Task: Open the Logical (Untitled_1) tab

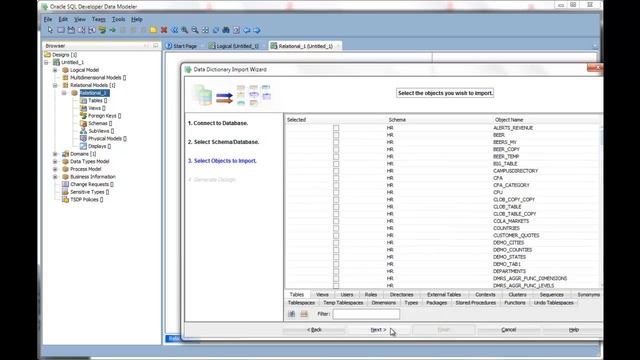Action: [234, 46]
